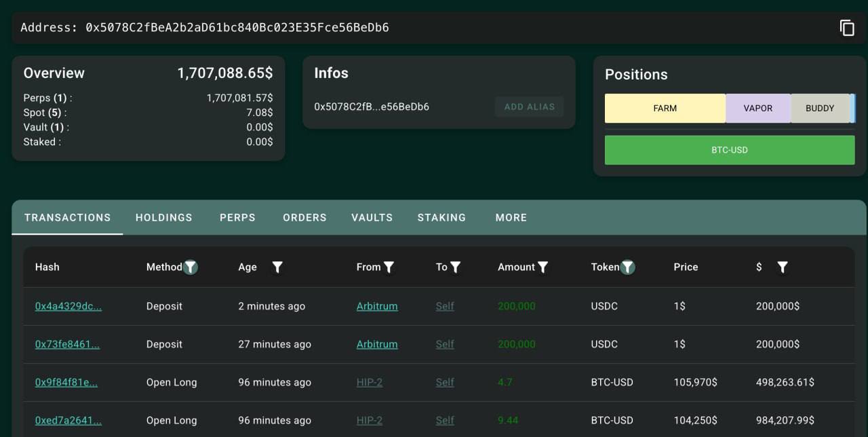Click the Add Alias button
868x437 pixels.
tap(529, 107)
